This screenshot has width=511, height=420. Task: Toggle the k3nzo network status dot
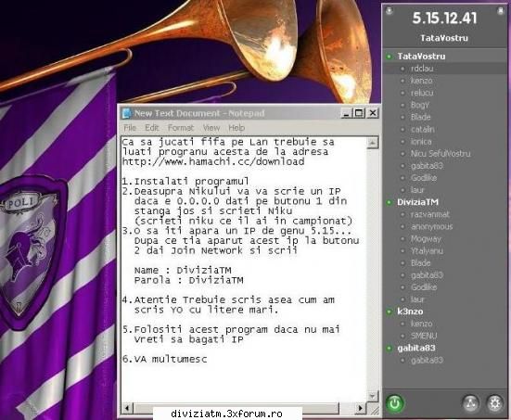389,312
